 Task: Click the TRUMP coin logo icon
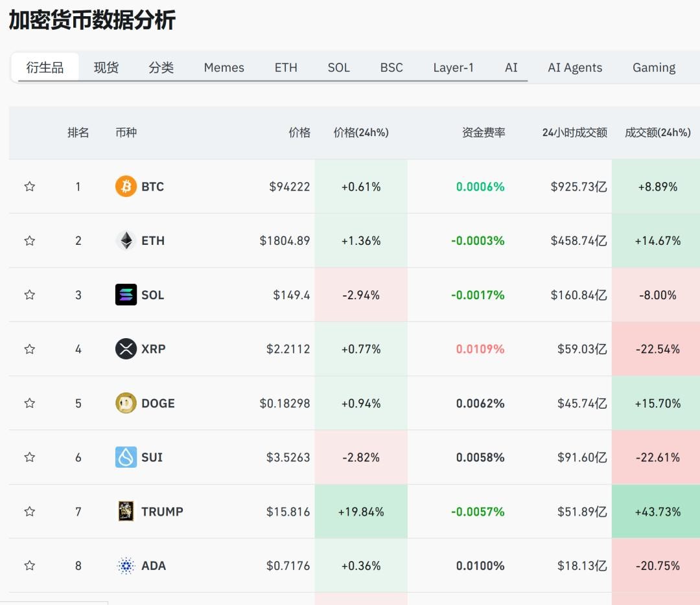tap(126, 511)
